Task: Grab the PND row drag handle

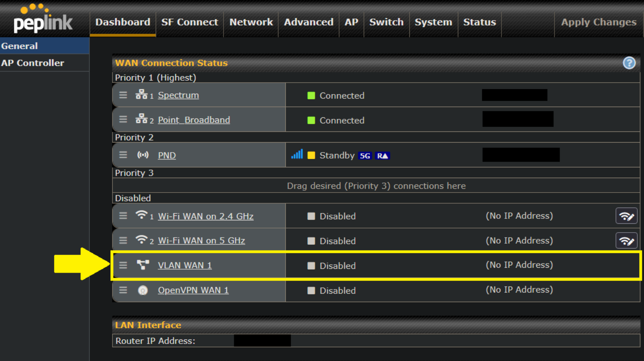Action: 123,155
